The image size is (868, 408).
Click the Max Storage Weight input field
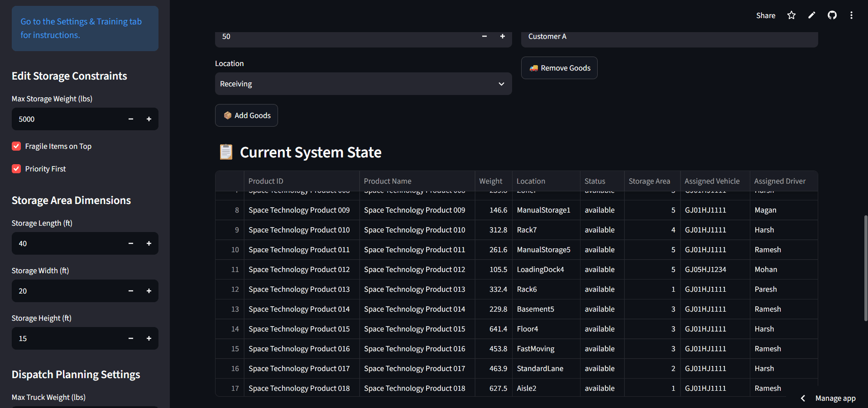pos(67,119)
